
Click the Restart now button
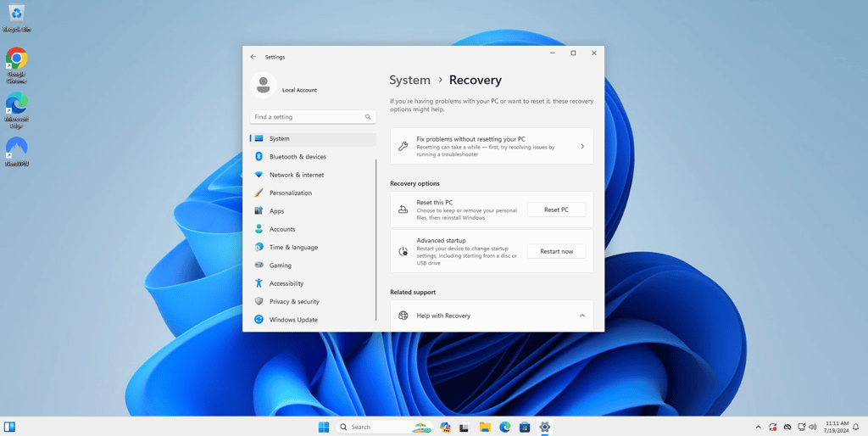pyautogui.click(x=556, y=252)
